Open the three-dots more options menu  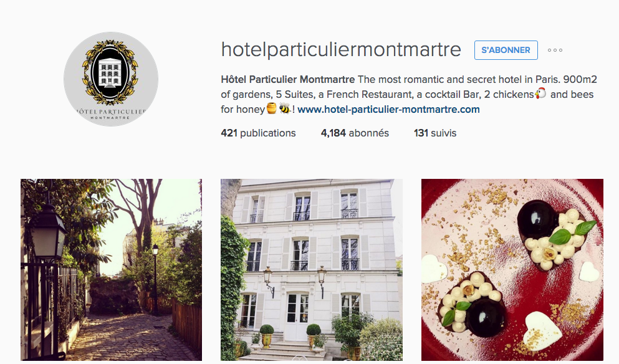(555, 50)
